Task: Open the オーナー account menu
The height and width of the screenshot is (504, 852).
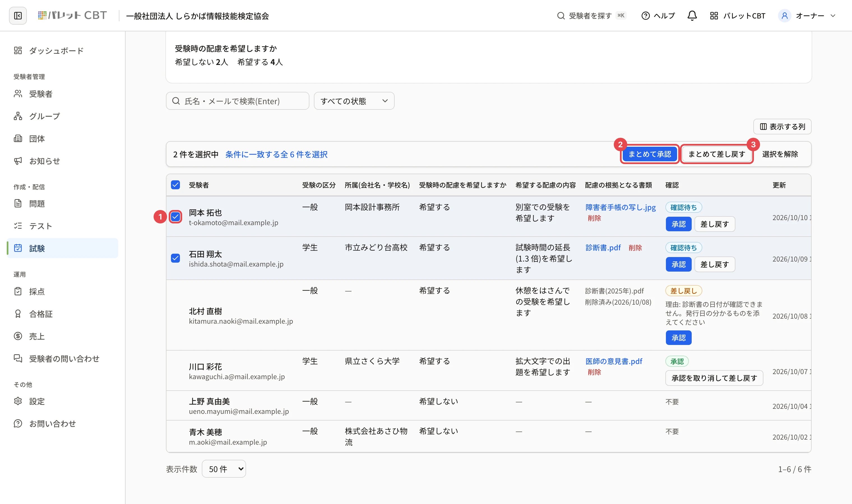Action: point(807,16)
